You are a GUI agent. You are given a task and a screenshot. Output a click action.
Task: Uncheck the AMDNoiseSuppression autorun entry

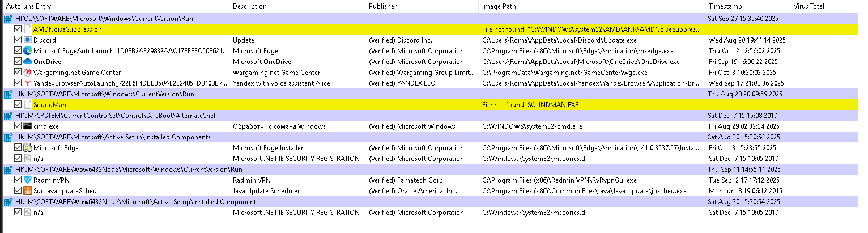click(x=18, y=29)
